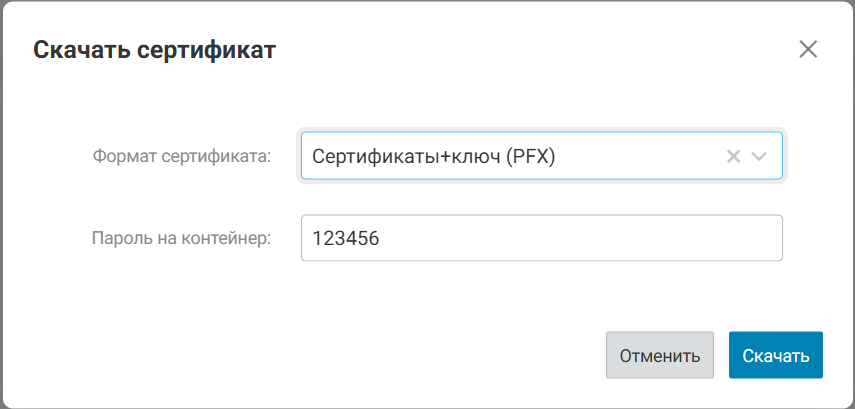Cancel the certificate download with the grey button
This screenshot has height=409, width=855.
659,356
